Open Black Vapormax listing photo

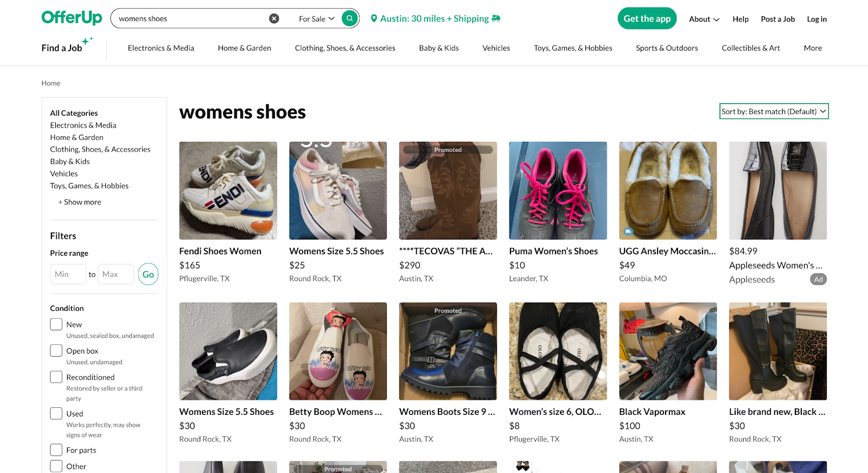[x=668, y=351]
